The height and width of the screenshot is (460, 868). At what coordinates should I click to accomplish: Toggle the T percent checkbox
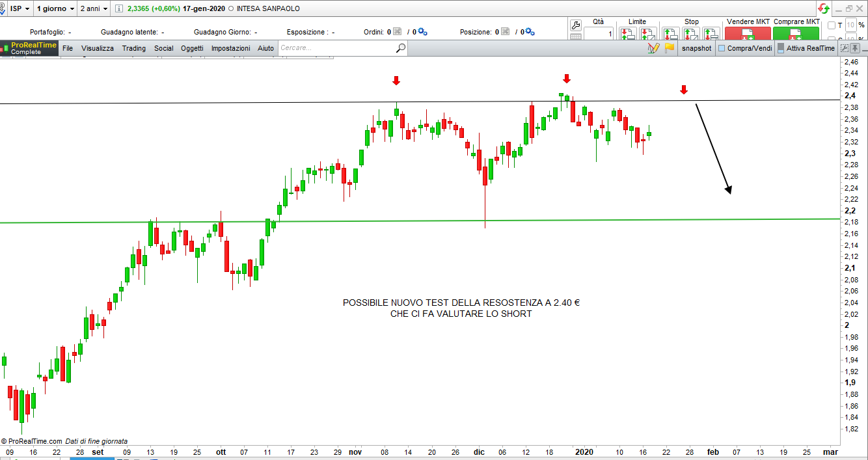(x=831, y=26)
